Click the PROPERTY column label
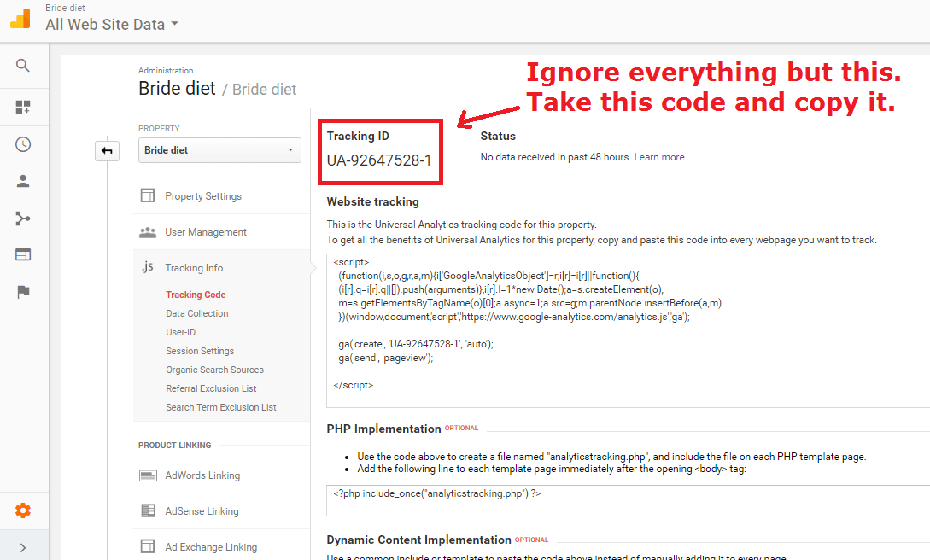Screen dimensions: 930x560 tap(159, 129)
